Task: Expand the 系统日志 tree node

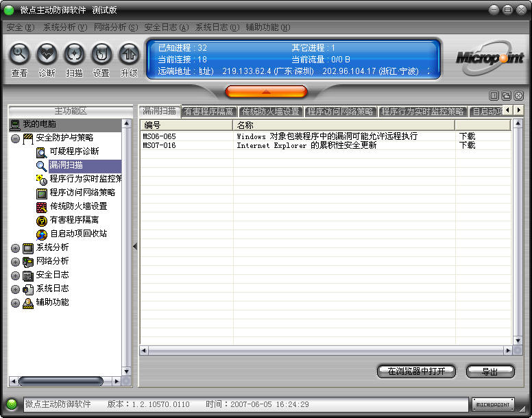Action: click(x=15, y=289)
